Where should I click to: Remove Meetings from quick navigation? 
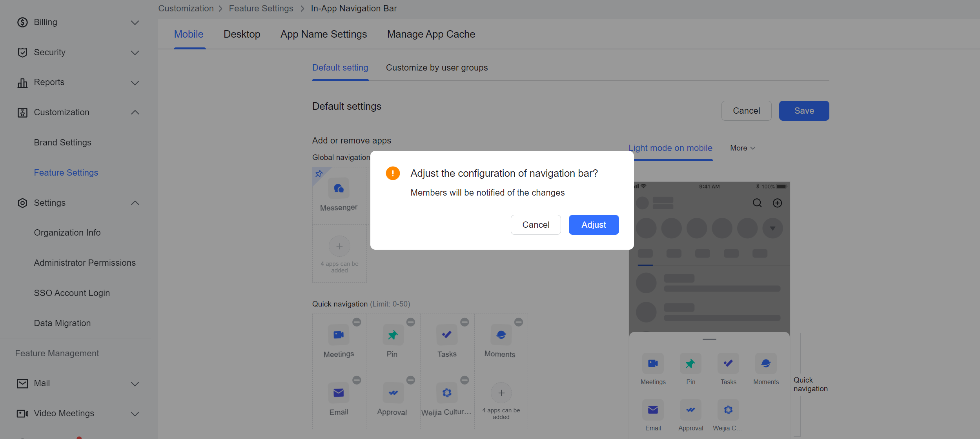[357, 322]
